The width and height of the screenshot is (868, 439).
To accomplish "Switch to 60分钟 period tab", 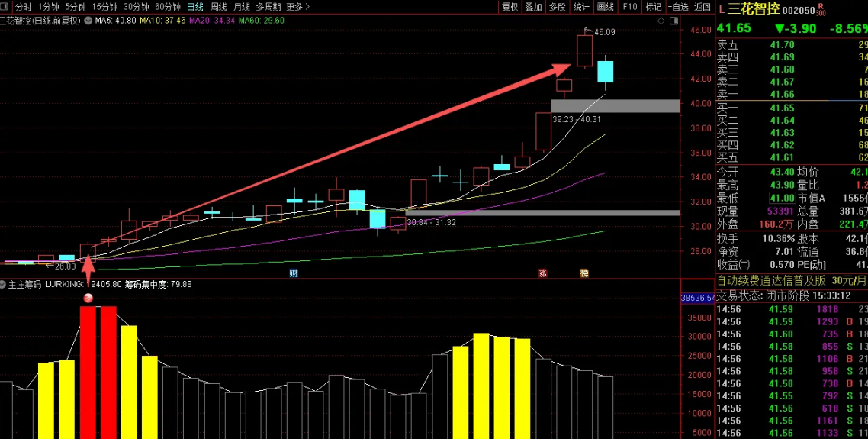I will (167, 7).
